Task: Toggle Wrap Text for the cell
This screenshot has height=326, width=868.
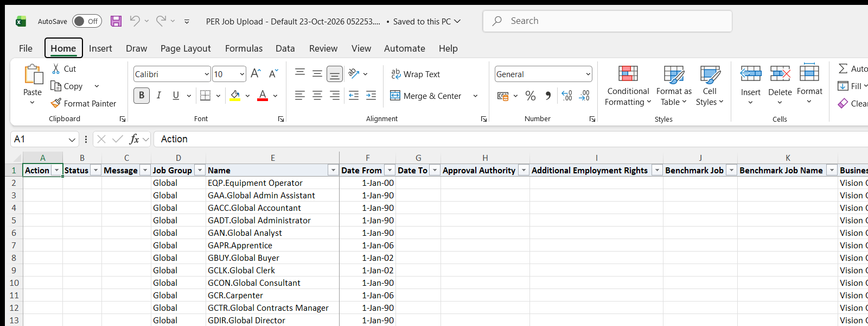Action: click(416, 74)
